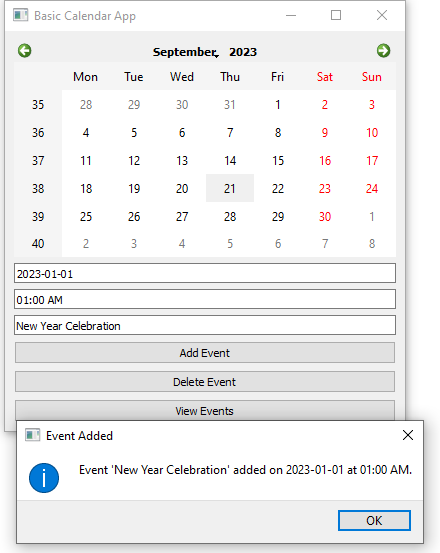This screenshot has width=440, height=553.
Task: Select Monday September 4
Action: 86,133
